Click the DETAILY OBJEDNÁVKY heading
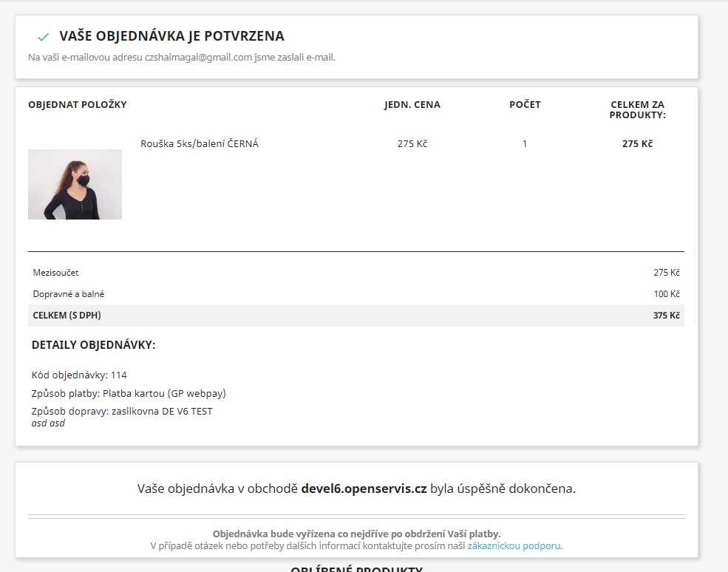 93,345
